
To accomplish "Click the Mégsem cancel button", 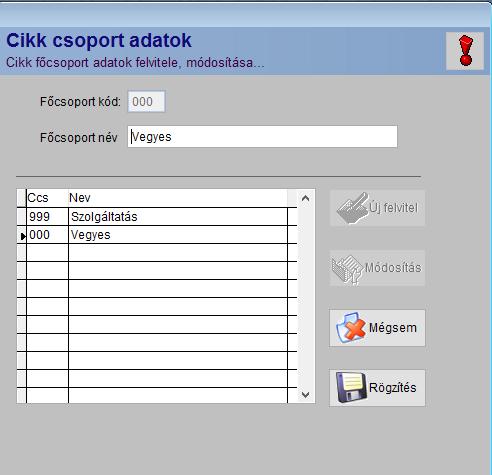I will [x=377, y=328].
